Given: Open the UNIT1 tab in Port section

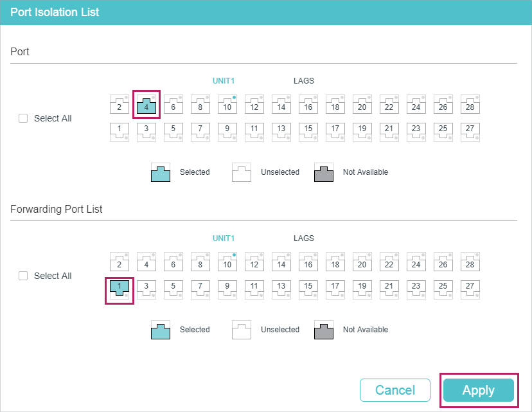Looking at the screenshot, I should coord(224,81).
